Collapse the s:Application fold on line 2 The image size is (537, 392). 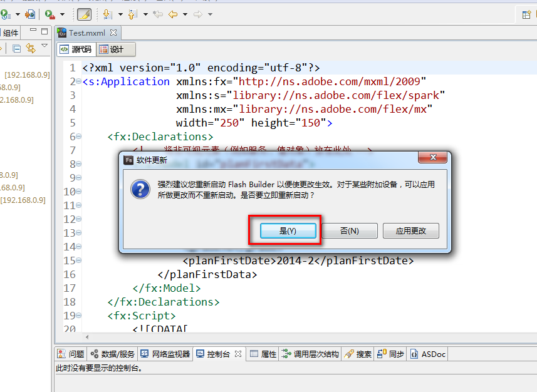tap(79, 81)
